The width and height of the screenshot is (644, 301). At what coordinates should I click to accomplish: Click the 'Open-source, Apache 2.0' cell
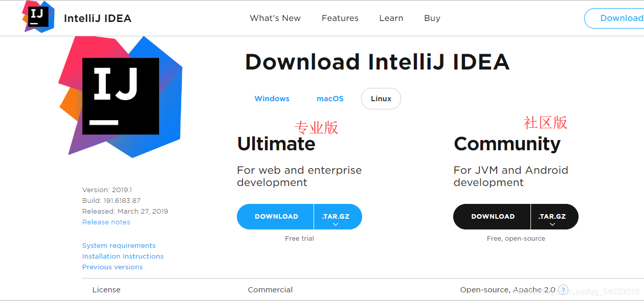[x=507, y=290]
